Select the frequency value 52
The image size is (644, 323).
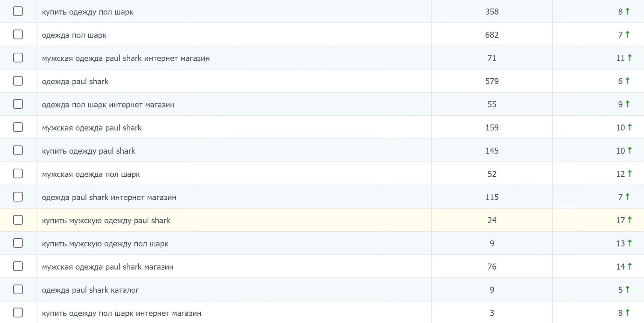[x=492, y=174]
